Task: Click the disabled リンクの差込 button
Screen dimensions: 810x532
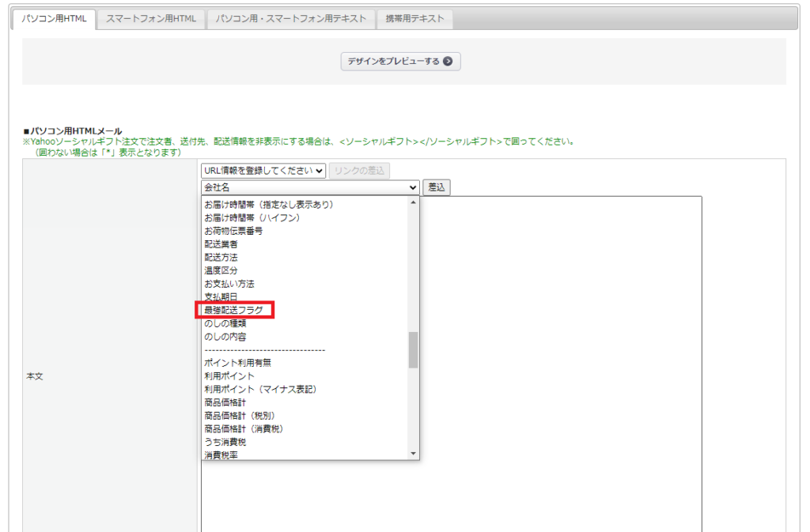Action: point(360,171)
